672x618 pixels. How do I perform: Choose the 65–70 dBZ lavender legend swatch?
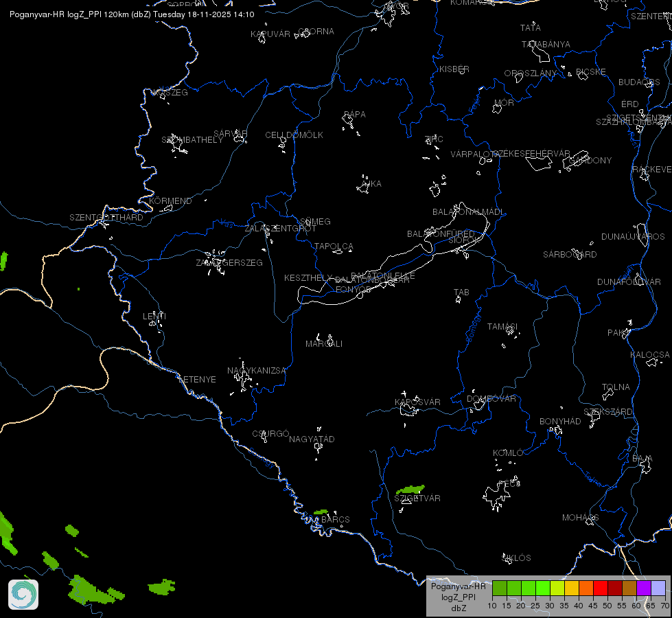coord(658,588)
